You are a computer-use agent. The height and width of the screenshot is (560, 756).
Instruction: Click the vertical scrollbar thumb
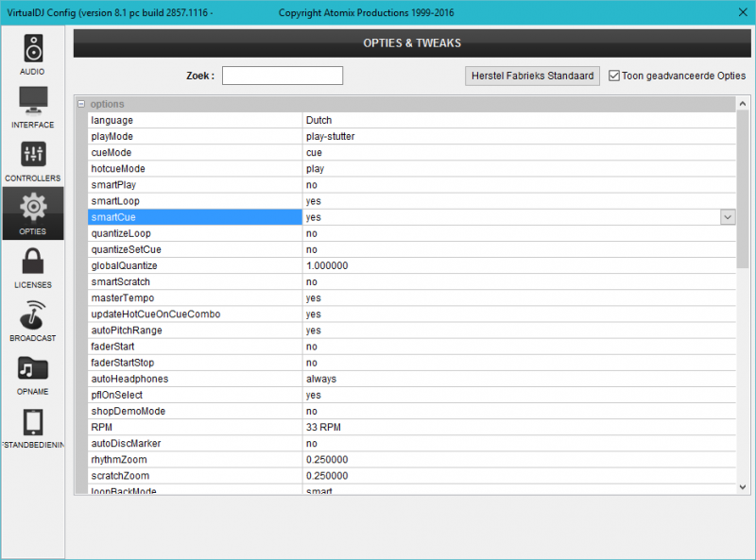click(743, 190)
